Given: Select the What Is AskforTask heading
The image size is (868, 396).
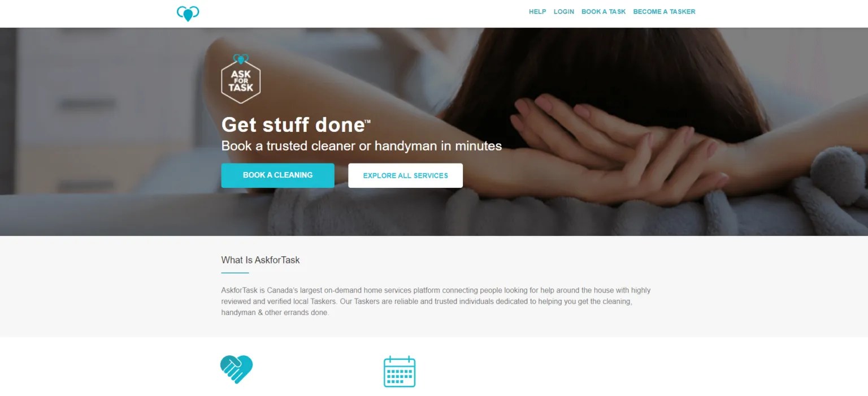Looking at the screenshot, I should pos(261,260).
